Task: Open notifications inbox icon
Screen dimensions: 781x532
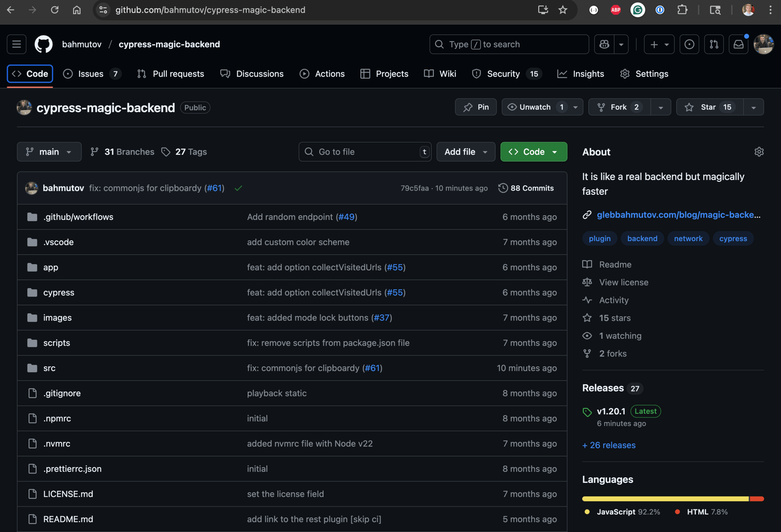Action: 738,44
